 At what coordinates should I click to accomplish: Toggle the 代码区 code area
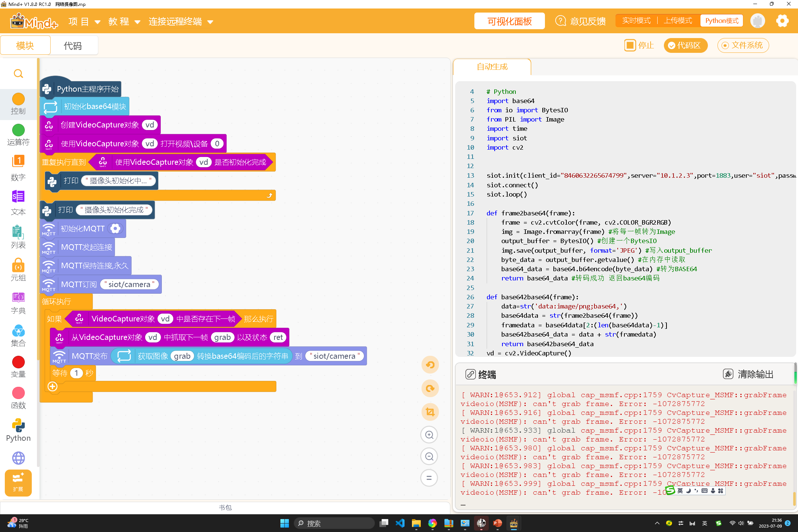(685, 45)
